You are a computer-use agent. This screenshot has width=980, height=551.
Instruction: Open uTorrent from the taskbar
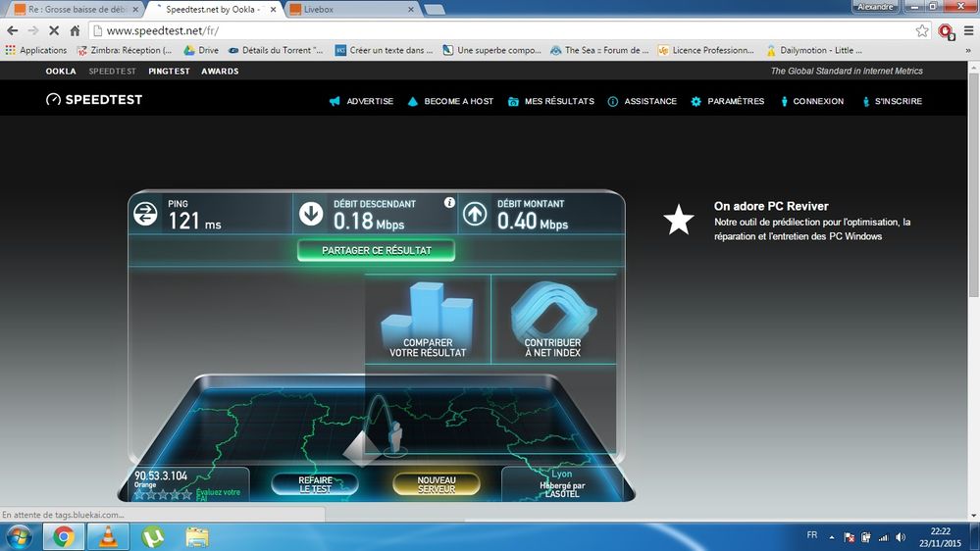click(x=152, y=536)
